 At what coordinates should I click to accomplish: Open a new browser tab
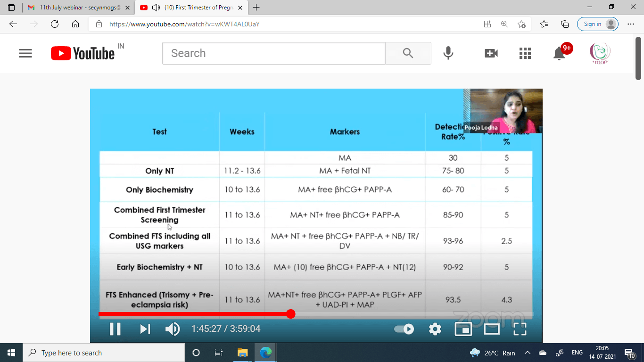(x=256, y=8)
